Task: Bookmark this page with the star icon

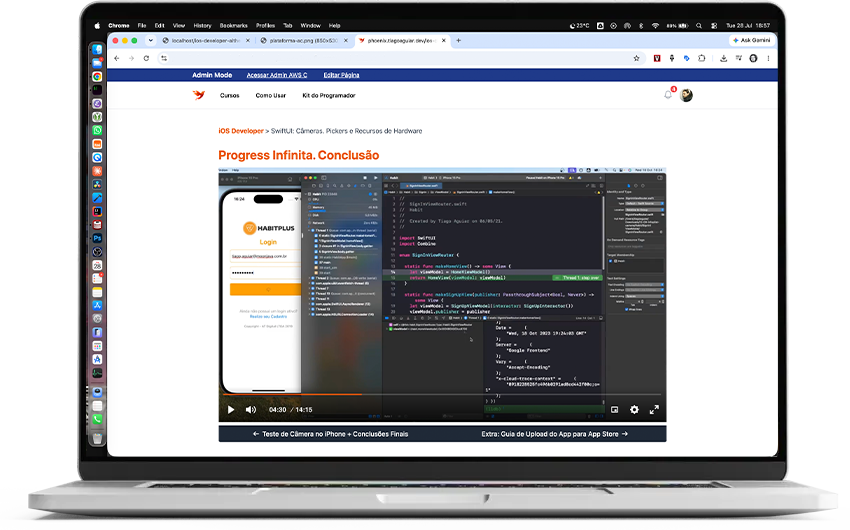Action: [x=636, y=59]
